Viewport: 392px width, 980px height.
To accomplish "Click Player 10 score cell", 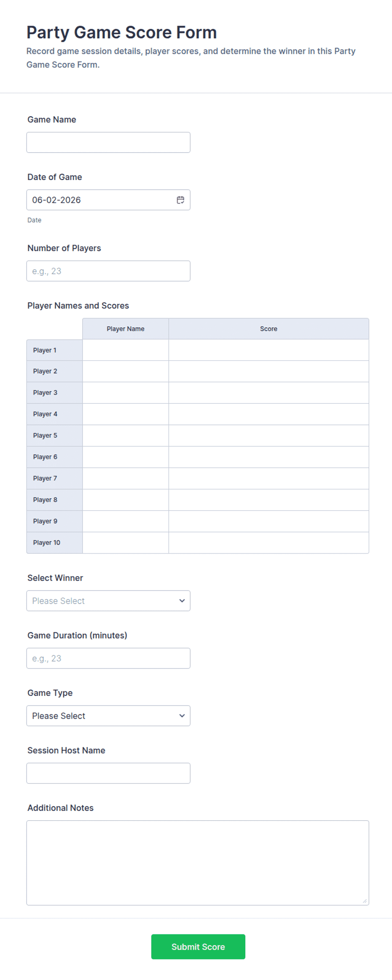I will tap(269, 542).
